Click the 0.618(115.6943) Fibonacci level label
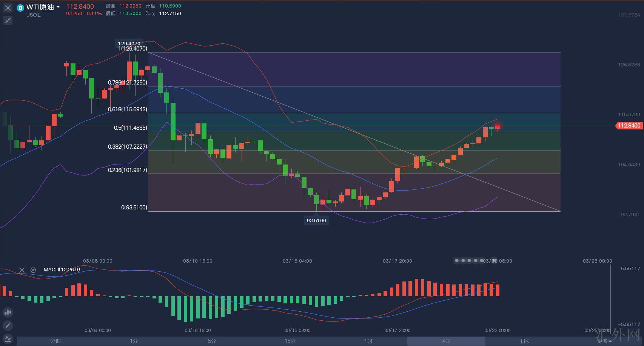The image size is (644, 346). point(128,109)
